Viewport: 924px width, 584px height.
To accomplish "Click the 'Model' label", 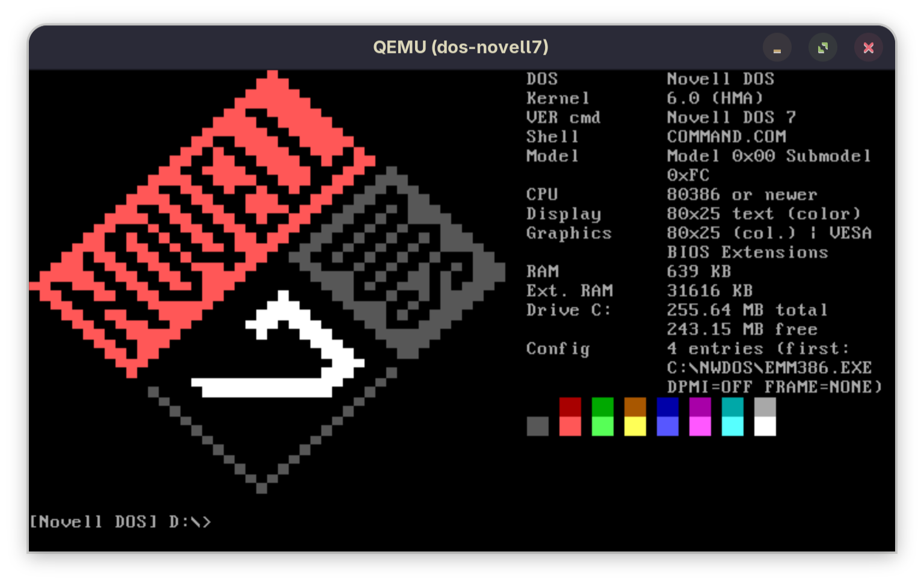I will coord(552,156).
